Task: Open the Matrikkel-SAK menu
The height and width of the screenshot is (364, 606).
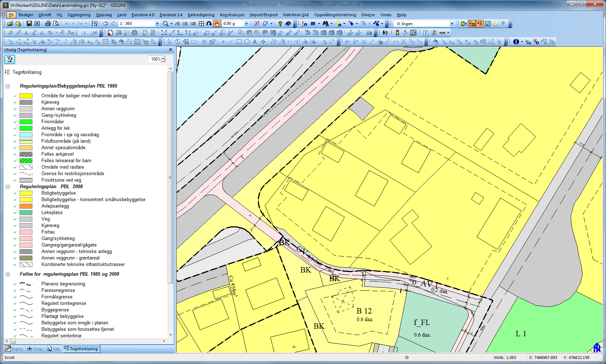Action: [x=296, y=15]
